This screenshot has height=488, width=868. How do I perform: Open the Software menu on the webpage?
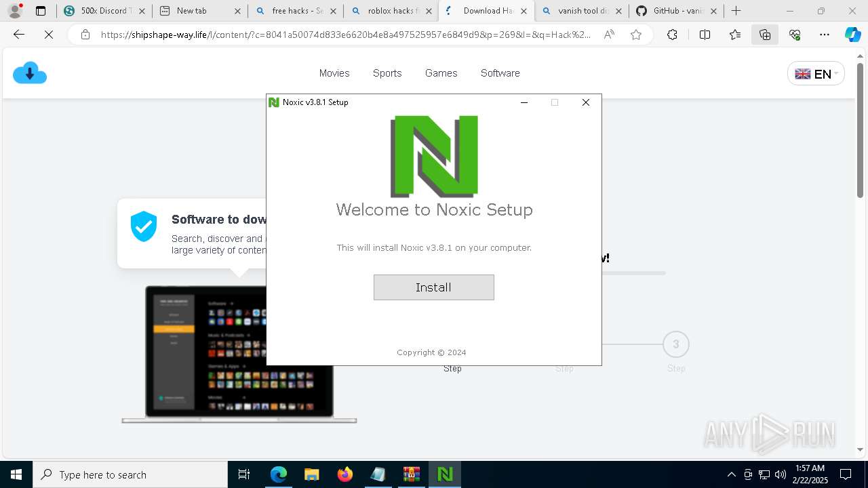pyautogui.click(x=500, y=73)
